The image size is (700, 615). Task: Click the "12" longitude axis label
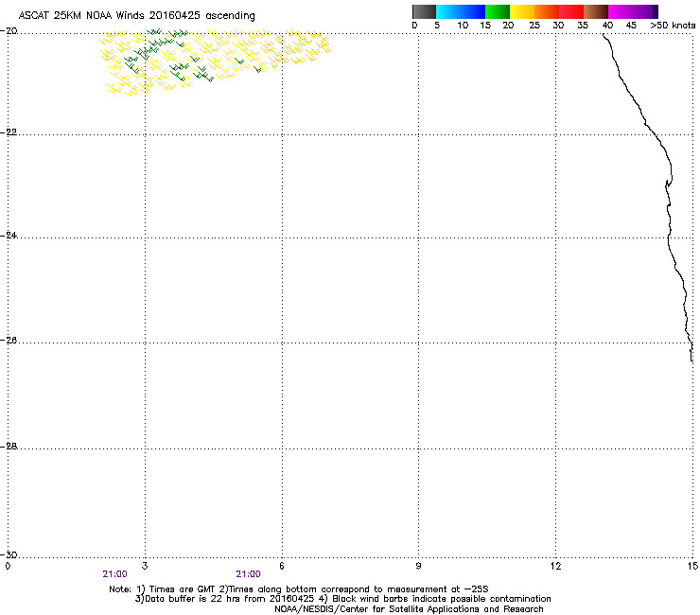tap(556, 566)
